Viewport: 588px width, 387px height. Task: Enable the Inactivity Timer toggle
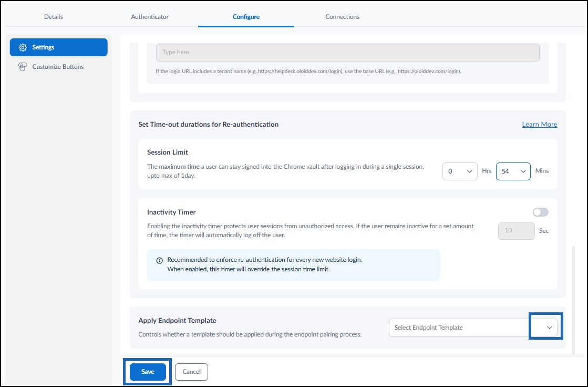point(540,212)
